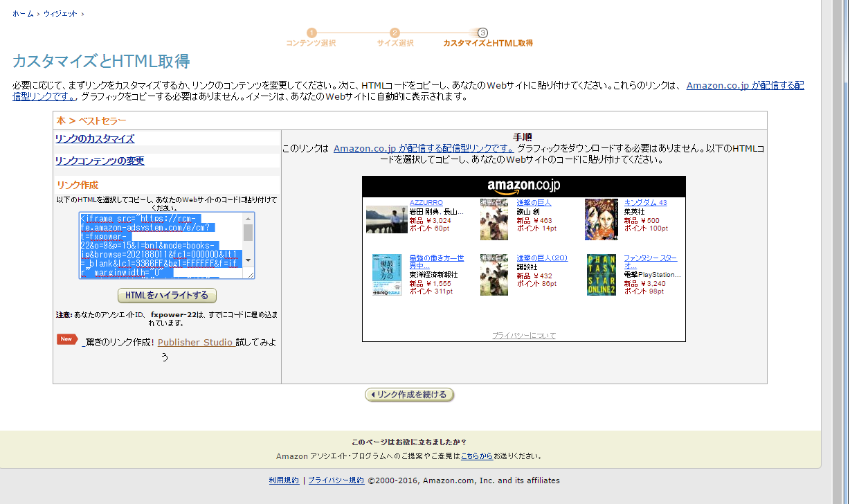The width and height of the screenshot is (850, 504).
Task: Open the 進撃の巨人(20) title link
Action: tap(542, 258)
